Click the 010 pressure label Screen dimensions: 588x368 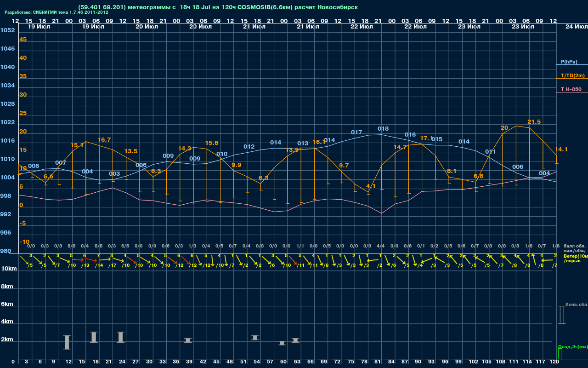pos(222,154)
